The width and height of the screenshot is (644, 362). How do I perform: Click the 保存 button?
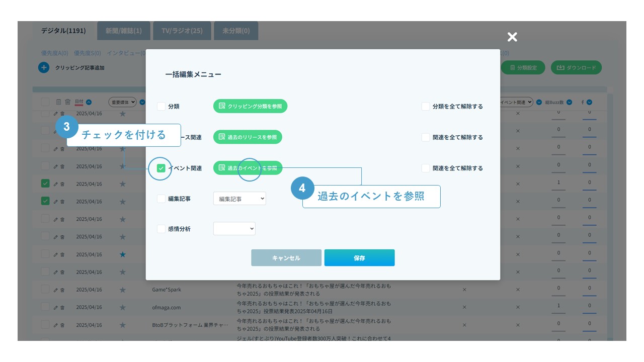(359, 258)
